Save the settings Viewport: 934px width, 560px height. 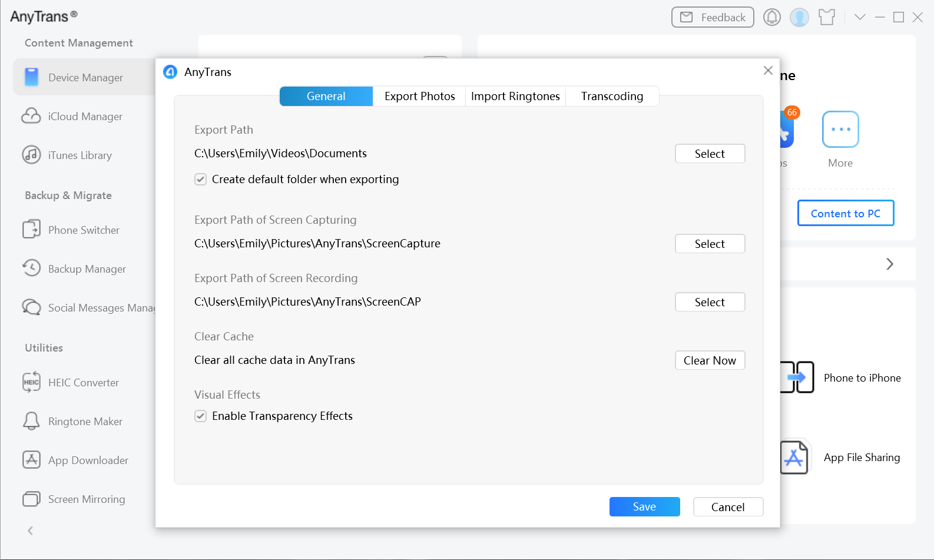pos(644,506)
